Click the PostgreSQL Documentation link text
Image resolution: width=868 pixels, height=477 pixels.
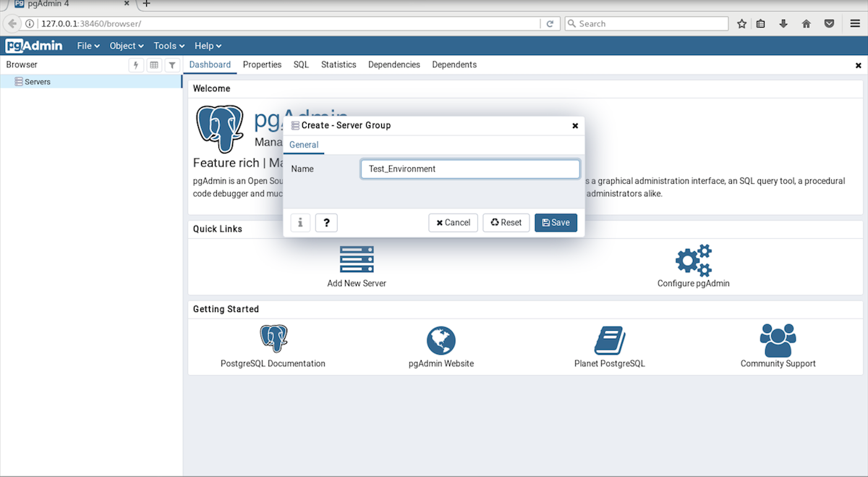[273, 363]
